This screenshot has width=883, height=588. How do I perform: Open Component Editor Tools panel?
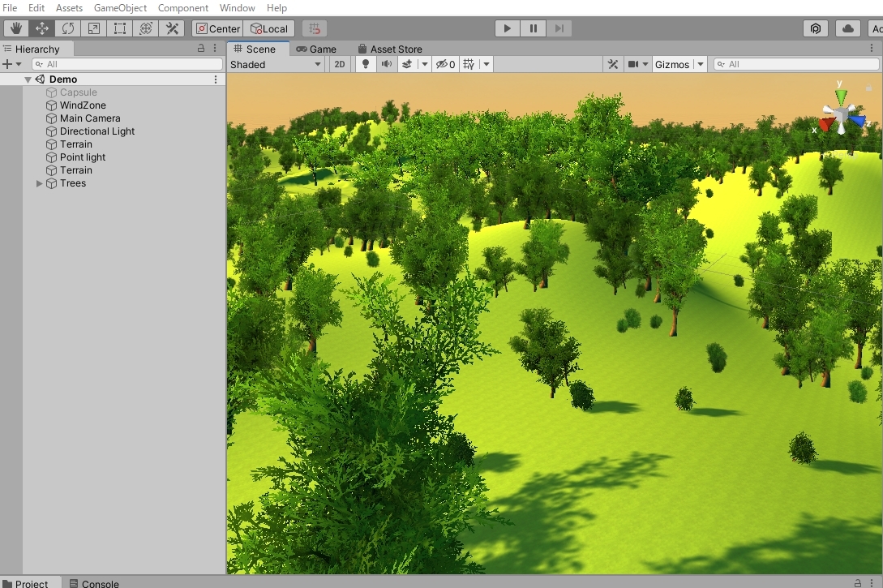pos(613,64)
